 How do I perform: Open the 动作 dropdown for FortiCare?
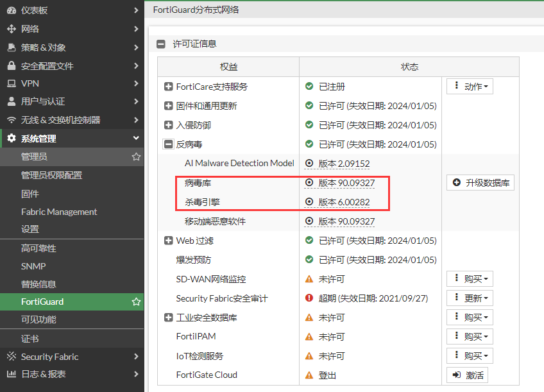(470, 87)
